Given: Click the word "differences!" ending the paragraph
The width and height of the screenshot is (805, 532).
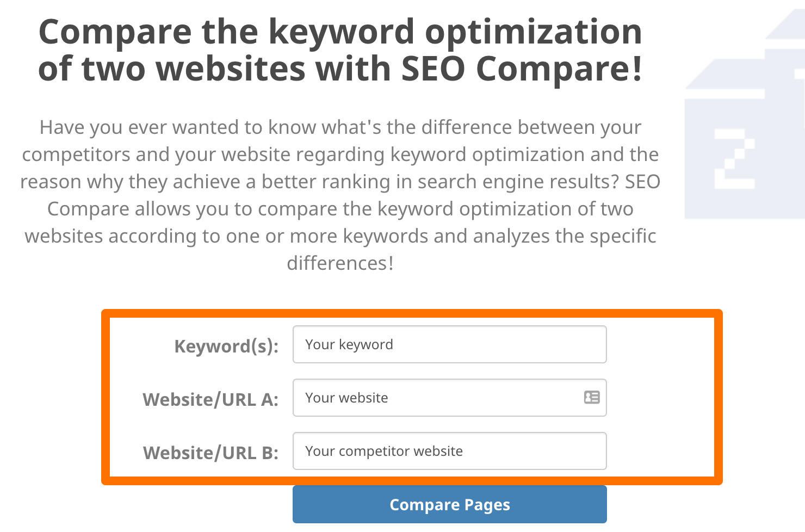Looking at the screenshot, I should 340,263.
